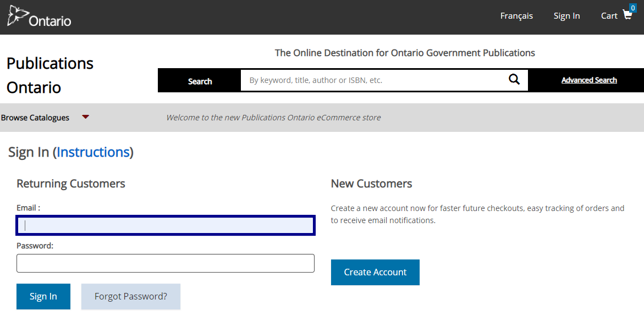Click into the Email field
Image resolution: width=644 pixels, height=316 pixels.
166,225
